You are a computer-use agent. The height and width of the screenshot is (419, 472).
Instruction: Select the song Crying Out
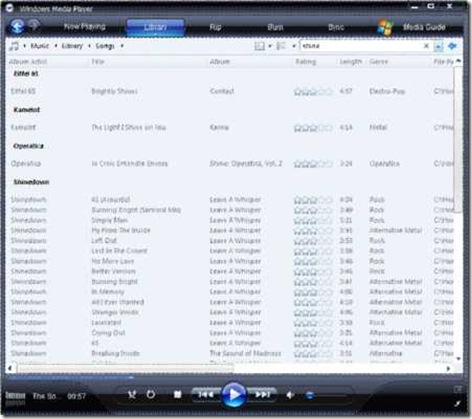108,333
